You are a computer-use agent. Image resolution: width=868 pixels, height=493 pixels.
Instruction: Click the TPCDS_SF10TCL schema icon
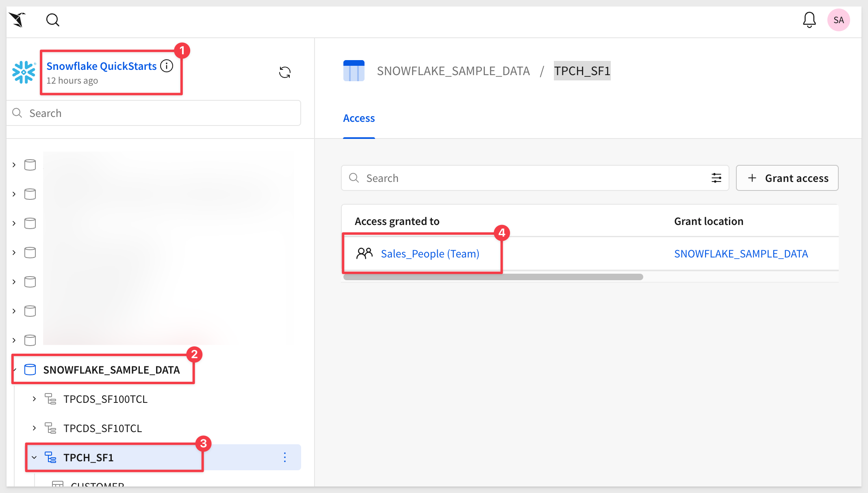point(50,428)
